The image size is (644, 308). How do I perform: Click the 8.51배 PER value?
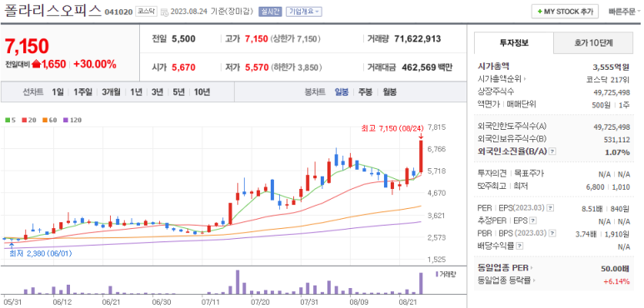click(592, 209)
